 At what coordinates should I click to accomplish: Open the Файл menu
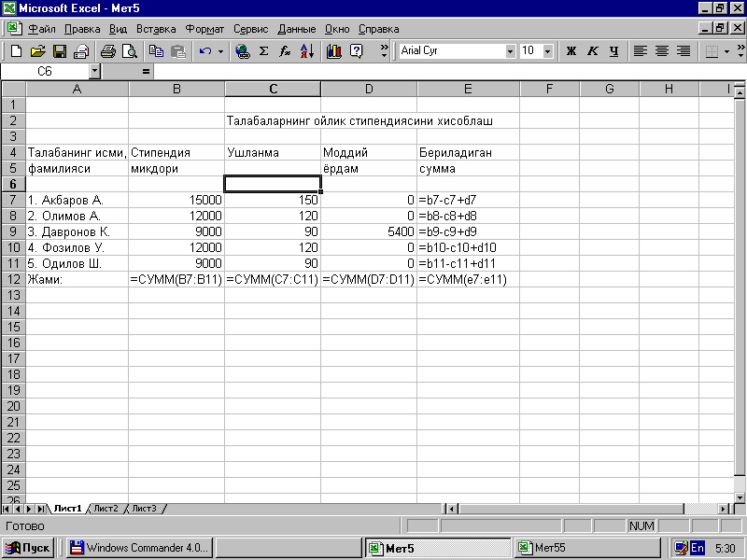click(x=42, y=29)
